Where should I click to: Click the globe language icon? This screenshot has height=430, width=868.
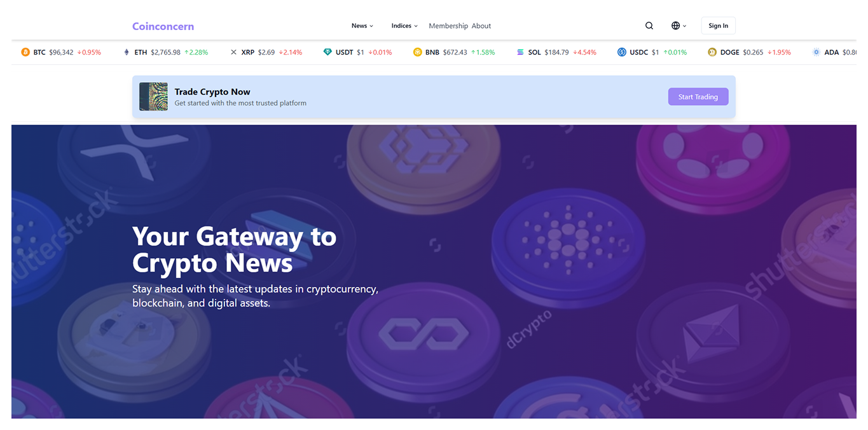pyautogui.click(x=675, y=26)
